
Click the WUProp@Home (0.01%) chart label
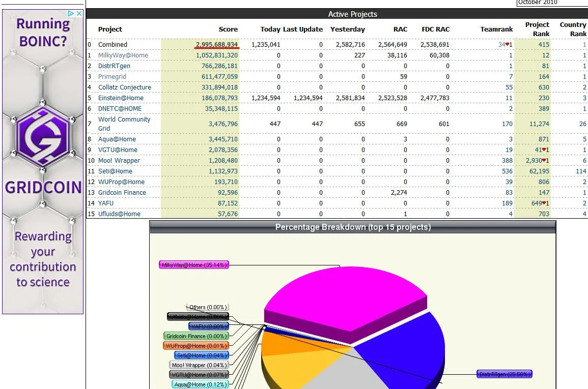point(196,346)
